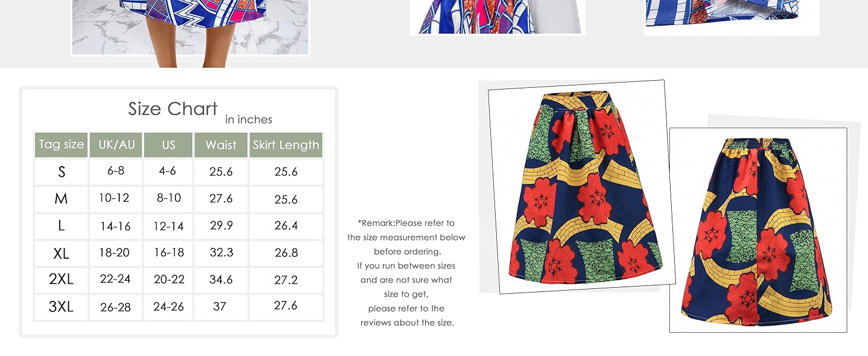This screenshot has height=356, width=868.
Task: Click the 37 waist value for 3XL
Action: 221,307
